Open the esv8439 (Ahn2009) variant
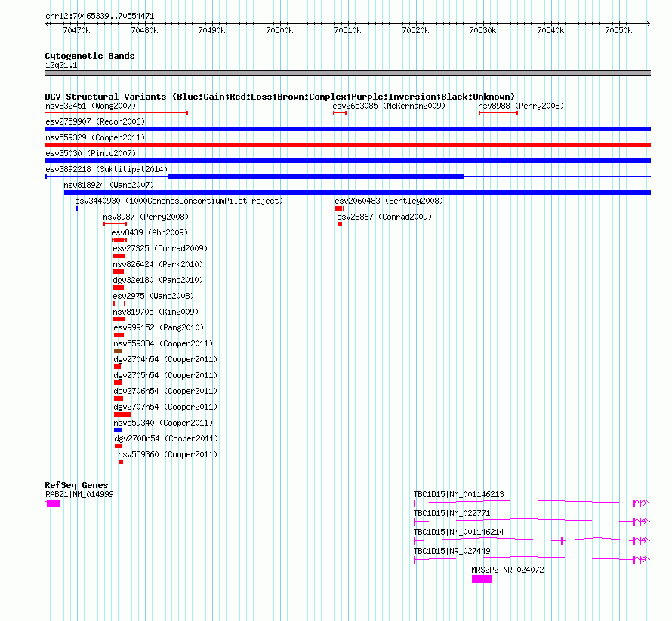This screenshot has width=672, height=621. point(150,232)
